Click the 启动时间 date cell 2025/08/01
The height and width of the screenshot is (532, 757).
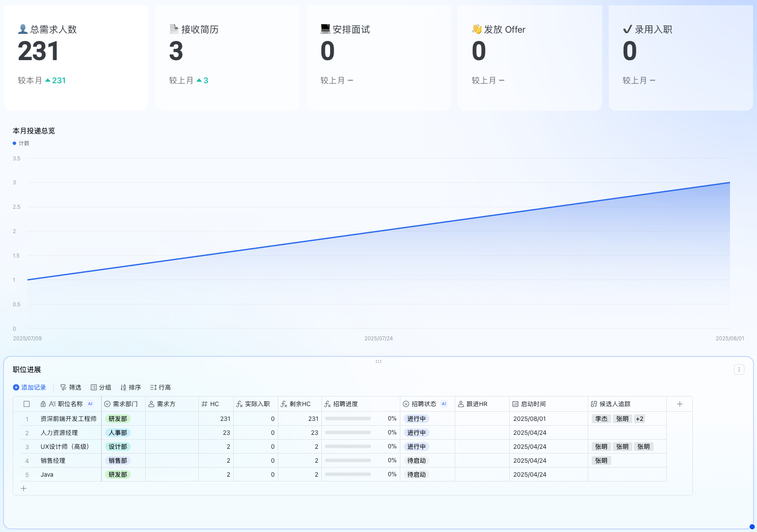529,419
